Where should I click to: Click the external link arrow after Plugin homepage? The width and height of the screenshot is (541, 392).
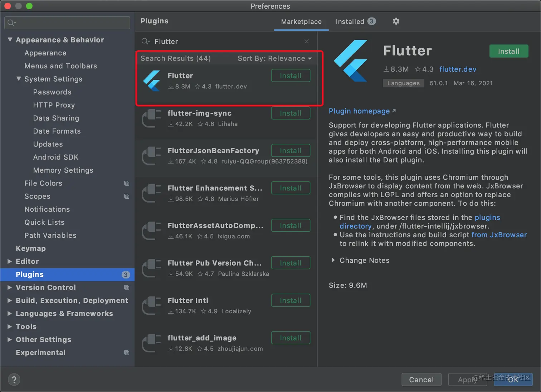point(394,111)
